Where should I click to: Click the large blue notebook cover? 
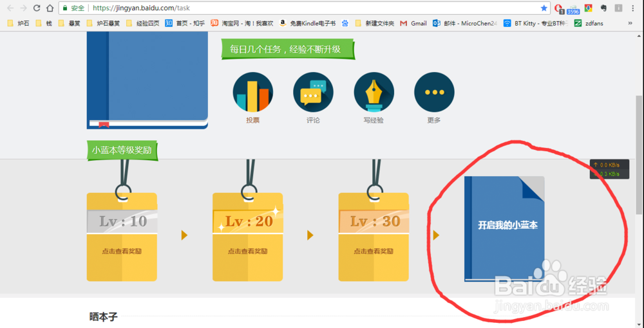coord(147,80)
